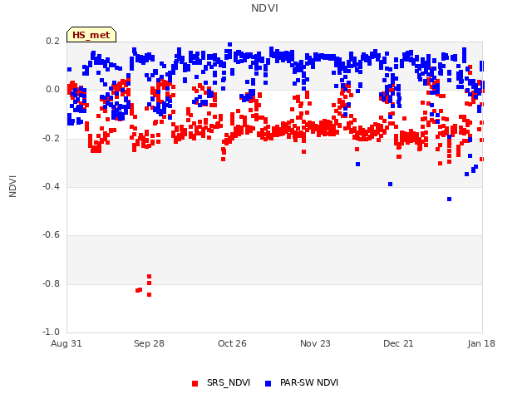Click the red SRS_NDVI legend swatch
The image size is (532, 399).
click(x=195, y=383)
